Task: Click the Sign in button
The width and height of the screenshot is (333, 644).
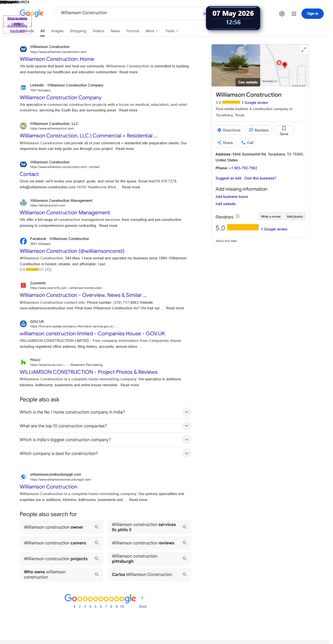Action: click(x=312, y=14)
